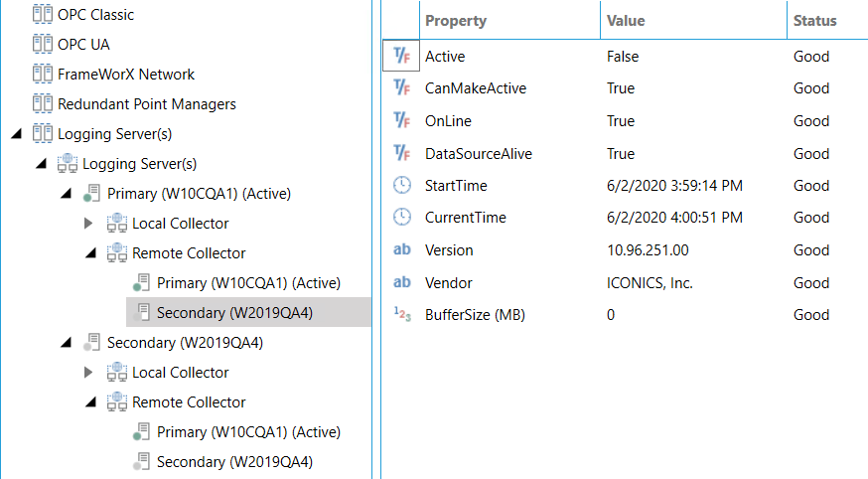Select the highlighted Secondary (W2019QA4) tree item
The width and height of the screenshot is (868, 479).
(234, 313)
